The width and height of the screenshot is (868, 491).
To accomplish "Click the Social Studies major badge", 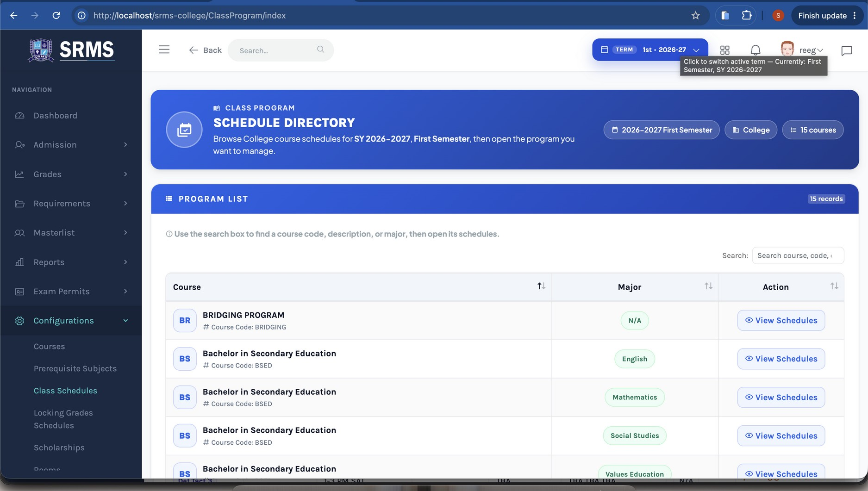I will tap(635, 436).
